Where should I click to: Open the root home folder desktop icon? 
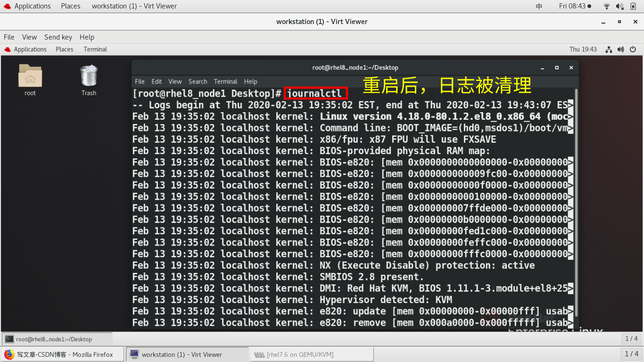pyautogui.click(x=30, y=76)
